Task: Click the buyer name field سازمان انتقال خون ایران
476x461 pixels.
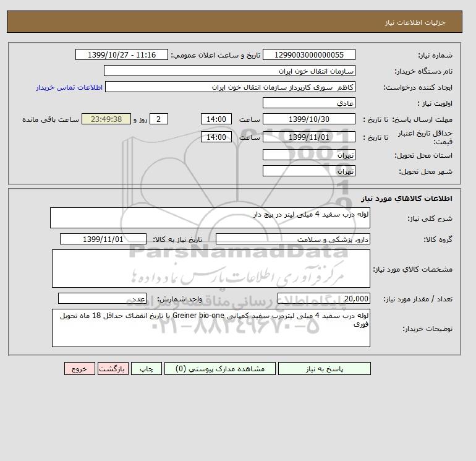Action: pyautogui.click(x=229, y=71)
